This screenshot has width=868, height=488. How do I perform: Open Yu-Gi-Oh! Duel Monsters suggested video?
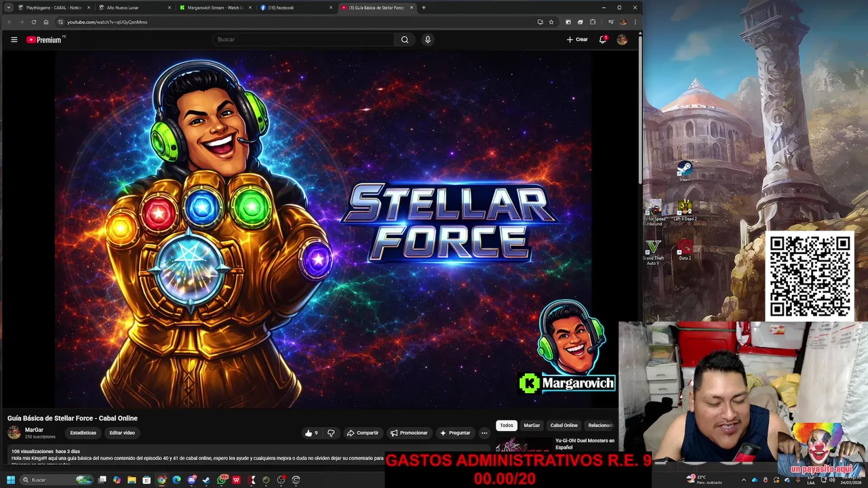[555, 444]
